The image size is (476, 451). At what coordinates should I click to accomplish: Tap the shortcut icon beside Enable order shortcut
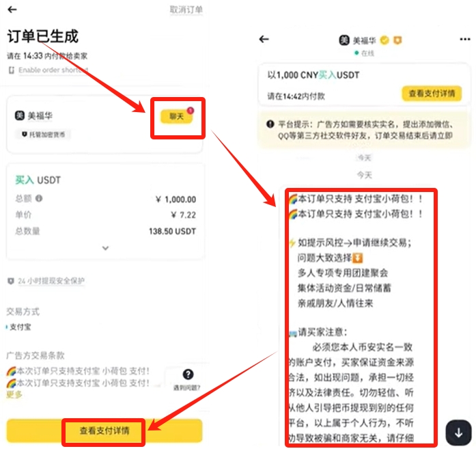point(11,70)
